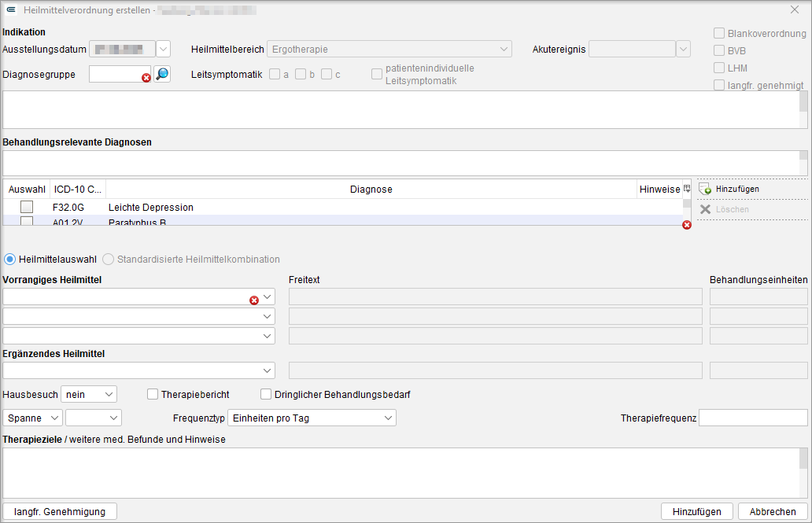
Task: Toggle the langfr. genehmigt checkbox
Action: [719, 85]
